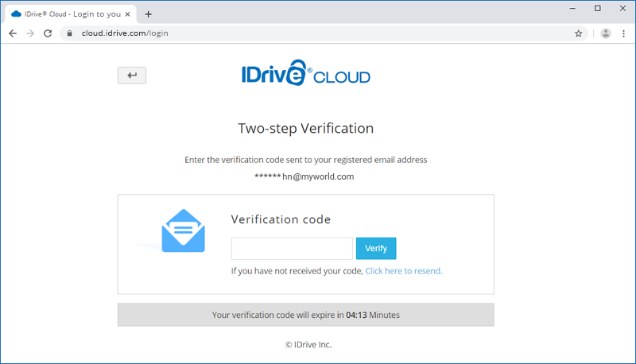Click the 'Verification code' label
Viewport: 636px width, 364px height.
coord(281,219)
